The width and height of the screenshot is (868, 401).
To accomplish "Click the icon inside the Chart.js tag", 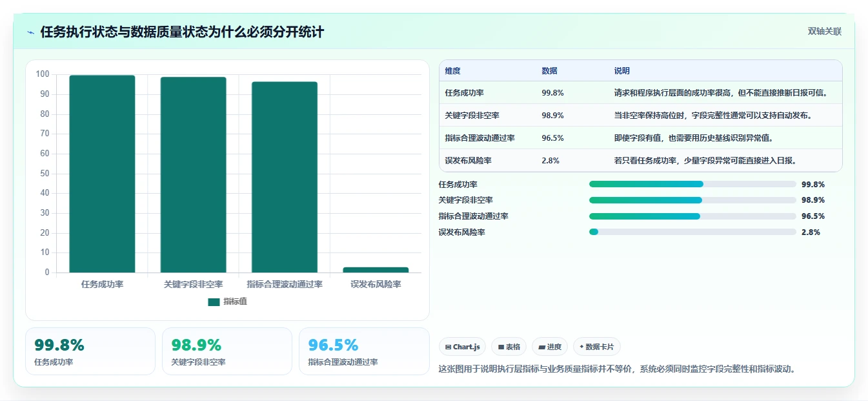I will (448, 347).
